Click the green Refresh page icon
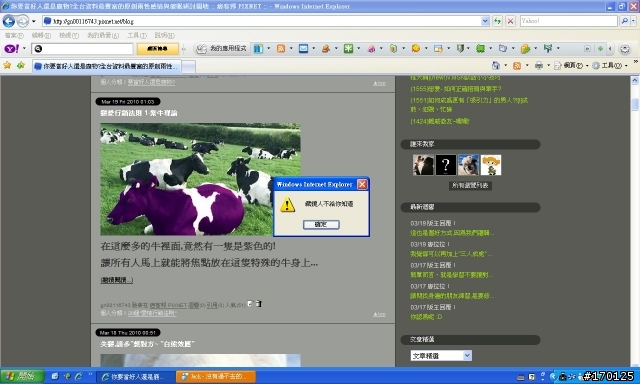Screen dimensions: 640x384 497,21
